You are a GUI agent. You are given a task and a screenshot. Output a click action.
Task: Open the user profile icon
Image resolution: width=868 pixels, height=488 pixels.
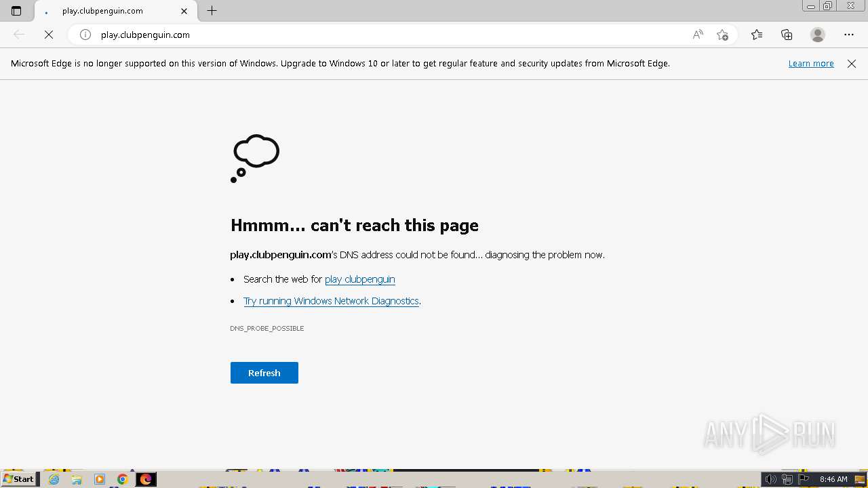(818, 35)
